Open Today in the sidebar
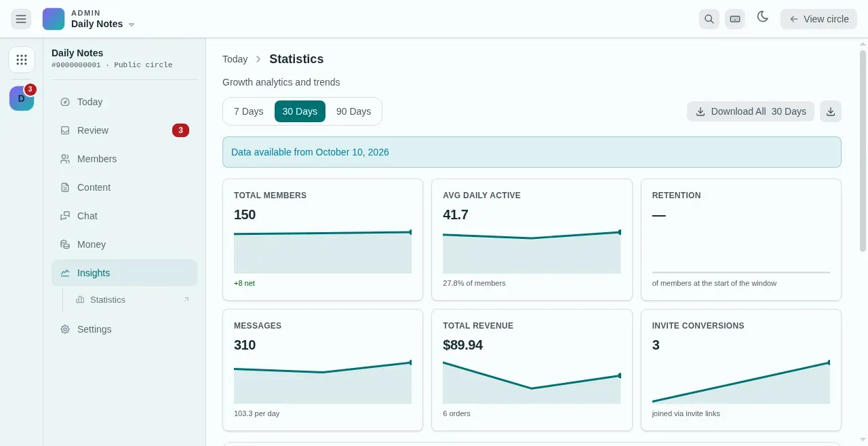 click(x=125, y=102)
